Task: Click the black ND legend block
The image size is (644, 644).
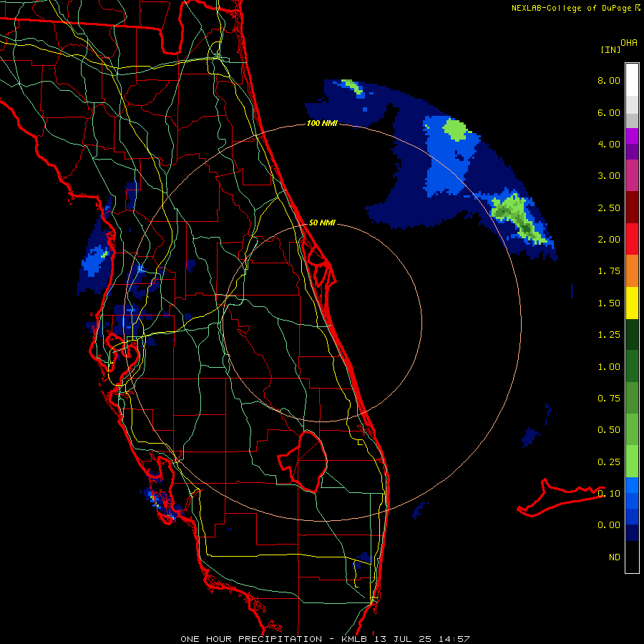Action: (x=632, y=557)
